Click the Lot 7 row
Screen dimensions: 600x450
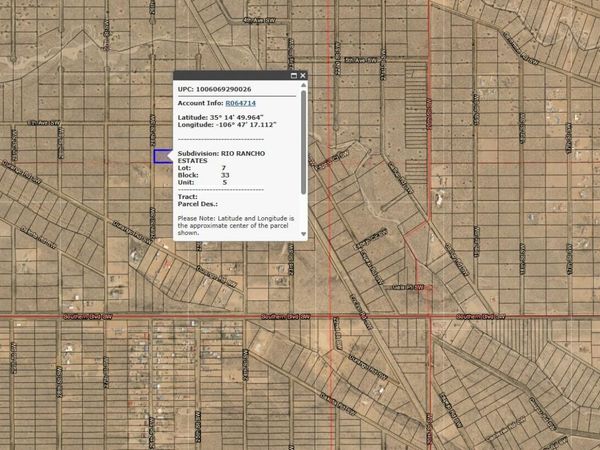(202, 168)
